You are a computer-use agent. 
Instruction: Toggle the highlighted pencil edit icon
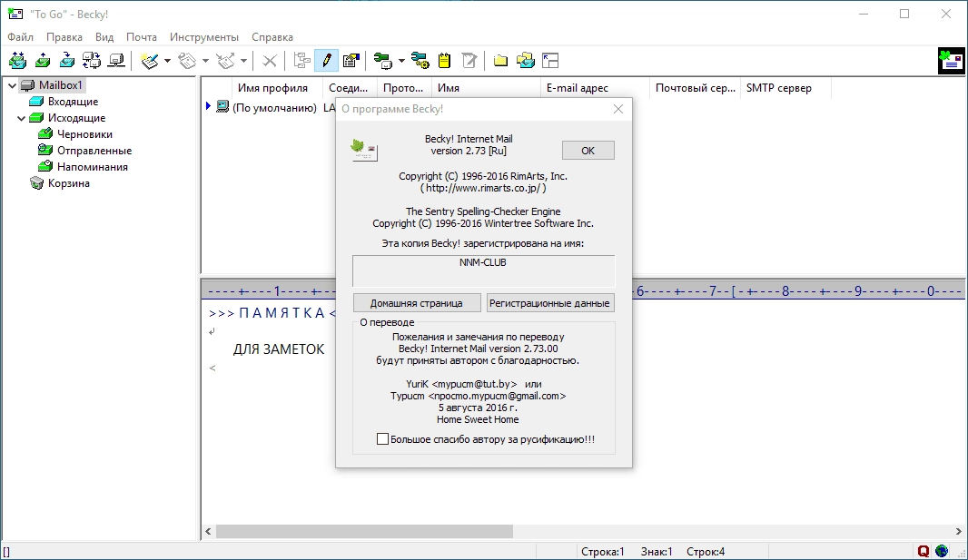(x=327, y=61)
